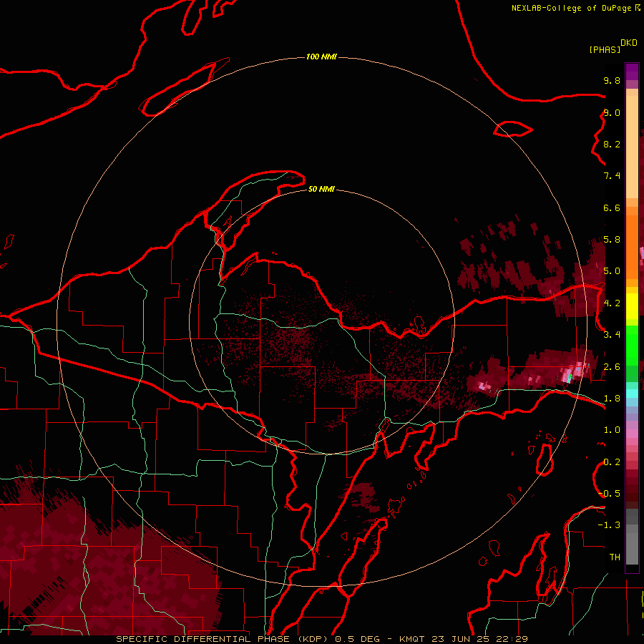Pick the purple segment atop the color bar

coord(632,72)
